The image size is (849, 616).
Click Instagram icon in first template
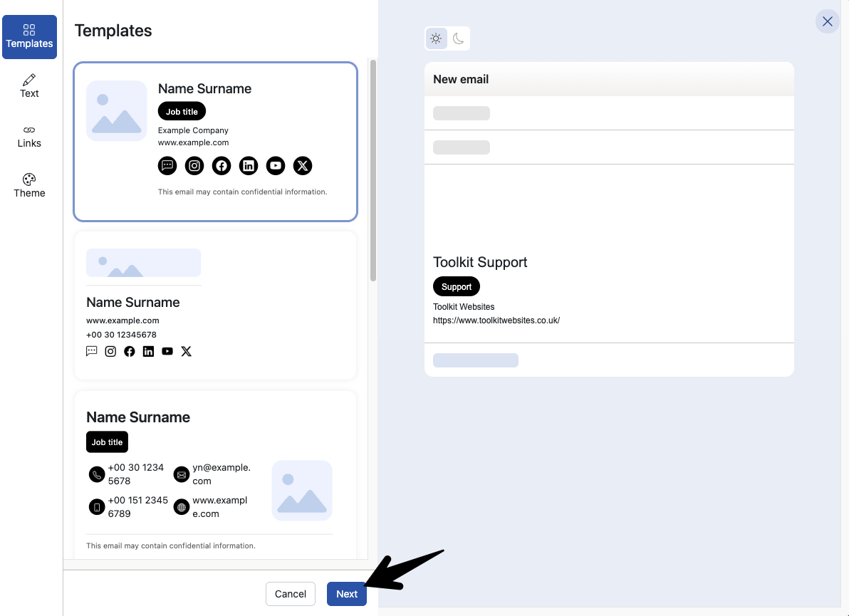click(x=194, y=166)
